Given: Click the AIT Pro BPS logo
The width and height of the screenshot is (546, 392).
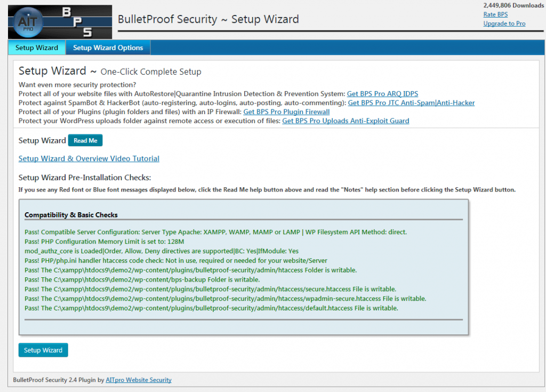Looking at the screenshot, I should tap(60, 22).
